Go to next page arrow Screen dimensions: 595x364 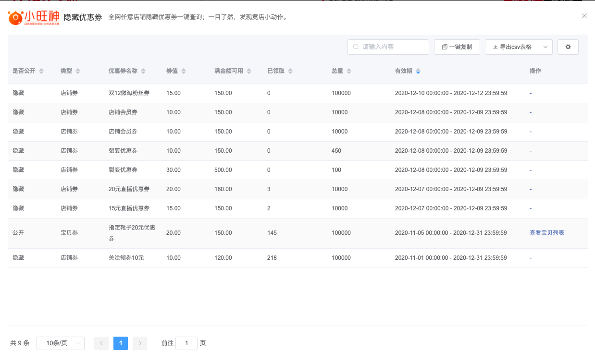(140, 343)
